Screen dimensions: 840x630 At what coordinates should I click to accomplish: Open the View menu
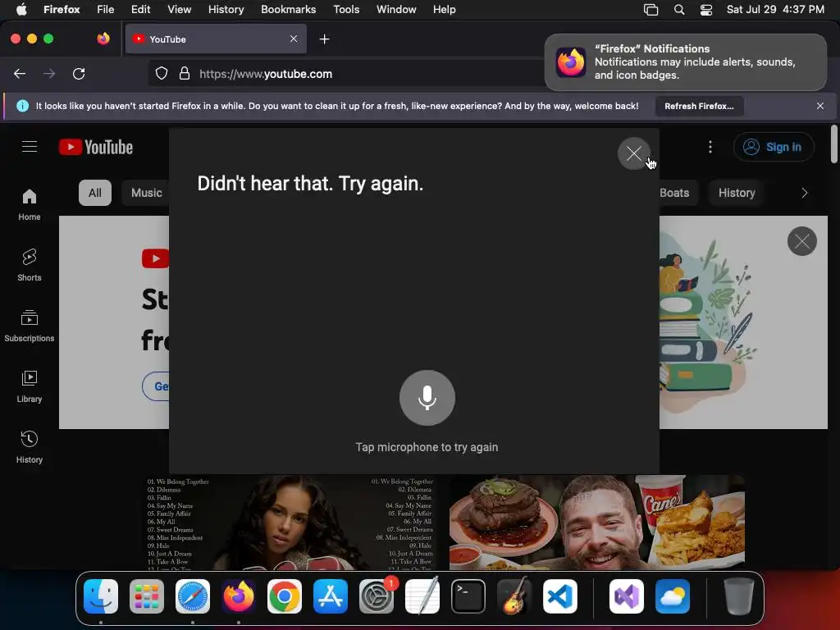[179, 9]
